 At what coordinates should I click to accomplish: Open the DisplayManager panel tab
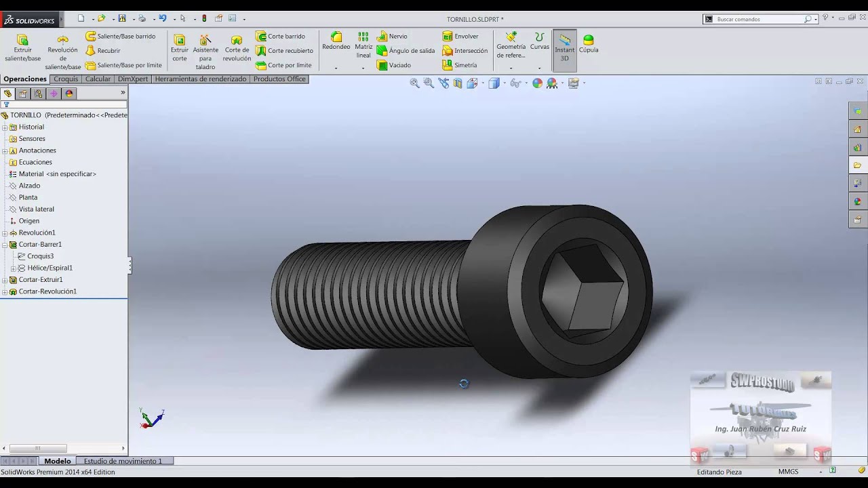[x=69, y=94]
